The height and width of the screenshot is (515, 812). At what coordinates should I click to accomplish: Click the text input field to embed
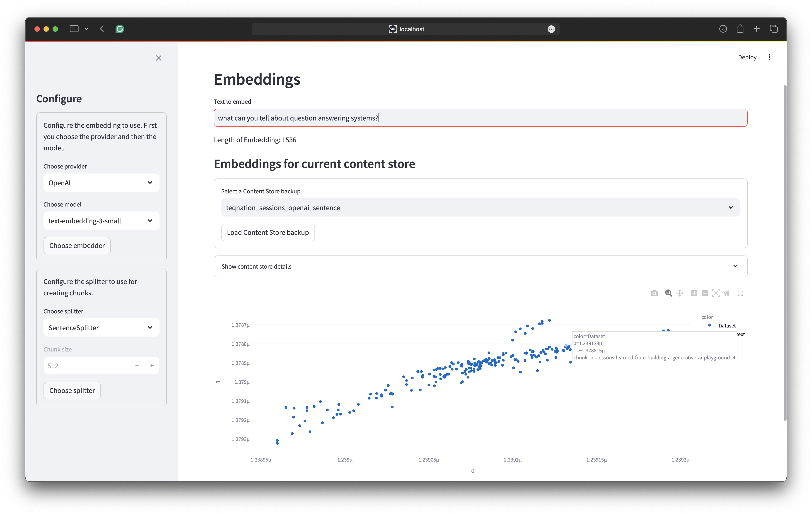480,118
